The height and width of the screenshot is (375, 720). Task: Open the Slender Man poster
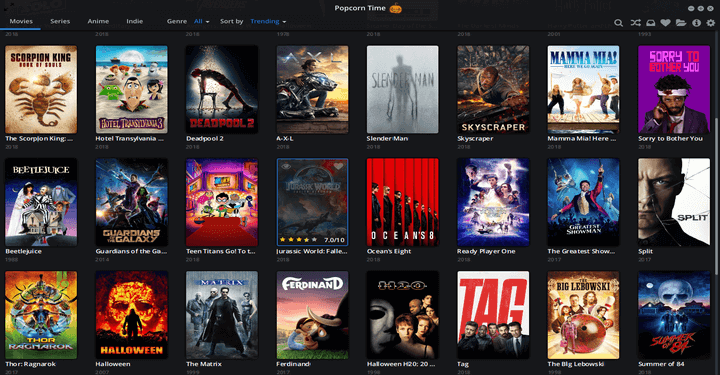pyautogui.click(x=403, y=90)
